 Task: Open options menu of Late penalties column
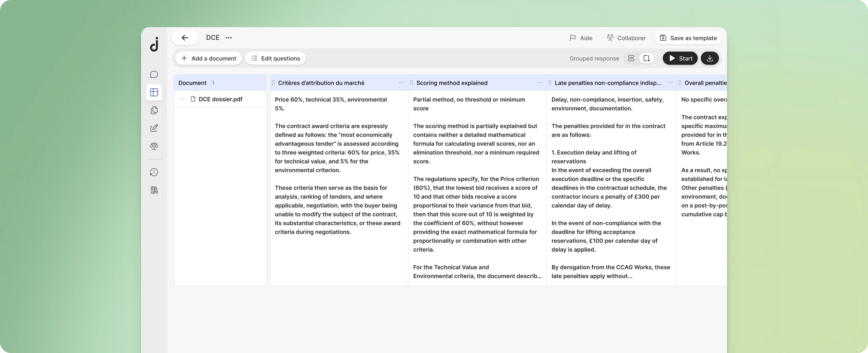pos(670,83)
